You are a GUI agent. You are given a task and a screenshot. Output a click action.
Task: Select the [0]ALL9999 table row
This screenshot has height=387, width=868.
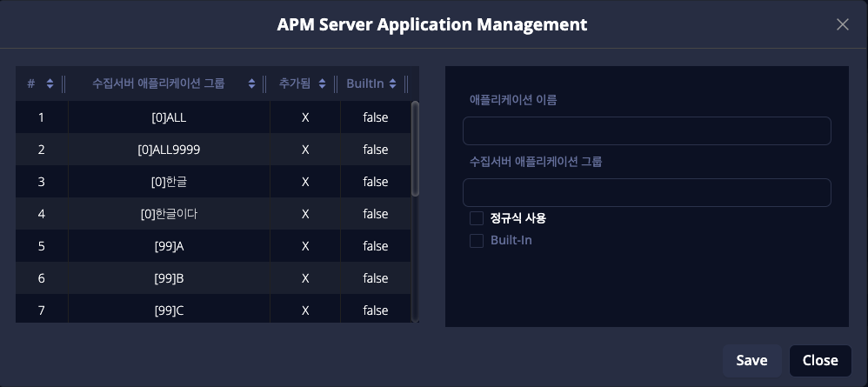tap(169, 150)
